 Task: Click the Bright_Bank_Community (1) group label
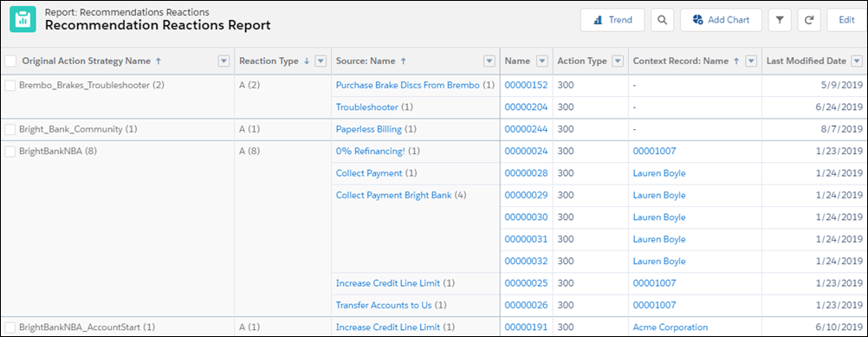[78, 129]
